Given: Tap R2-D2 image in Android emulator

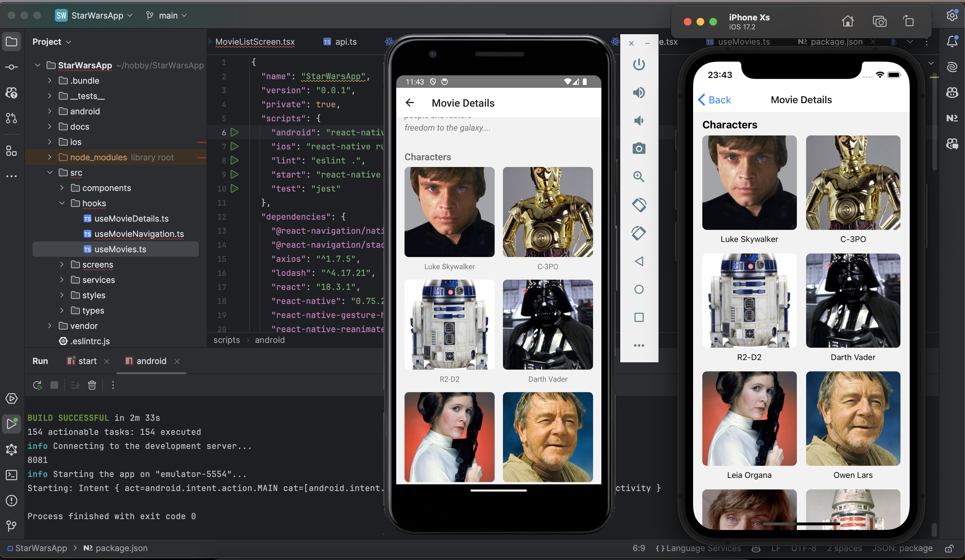Looking at the screenshot, I should 449,324.
